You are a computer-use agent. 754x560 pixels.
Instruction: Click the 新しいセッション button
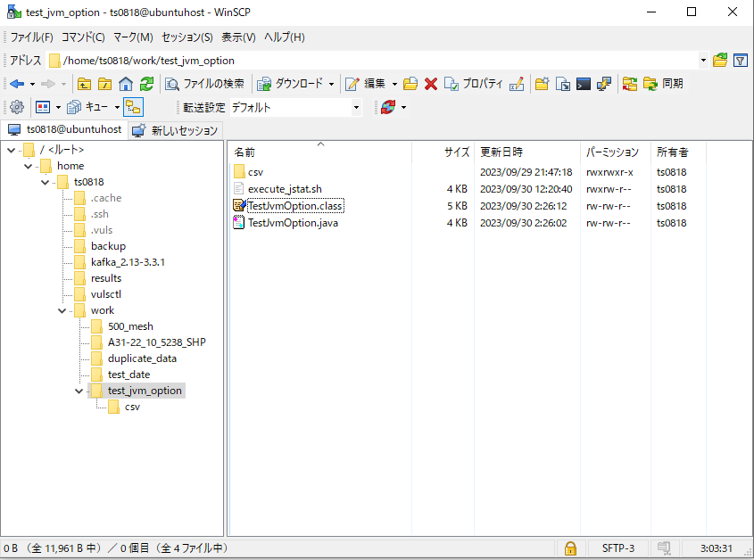[x=175, y=129]
